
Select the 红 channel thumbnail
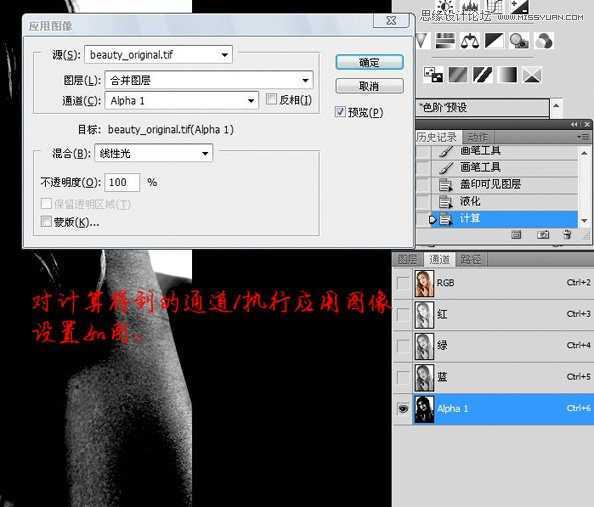click(424, 315)
